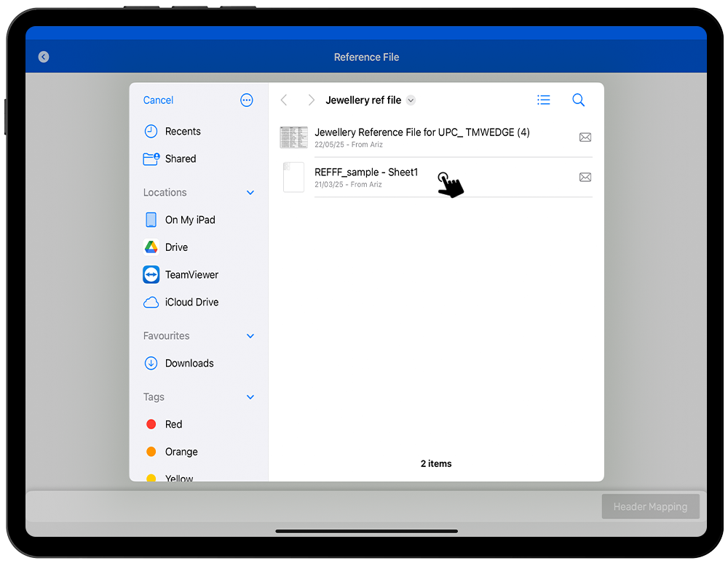
Task: Open TeamViewer location
Action: 191,275
